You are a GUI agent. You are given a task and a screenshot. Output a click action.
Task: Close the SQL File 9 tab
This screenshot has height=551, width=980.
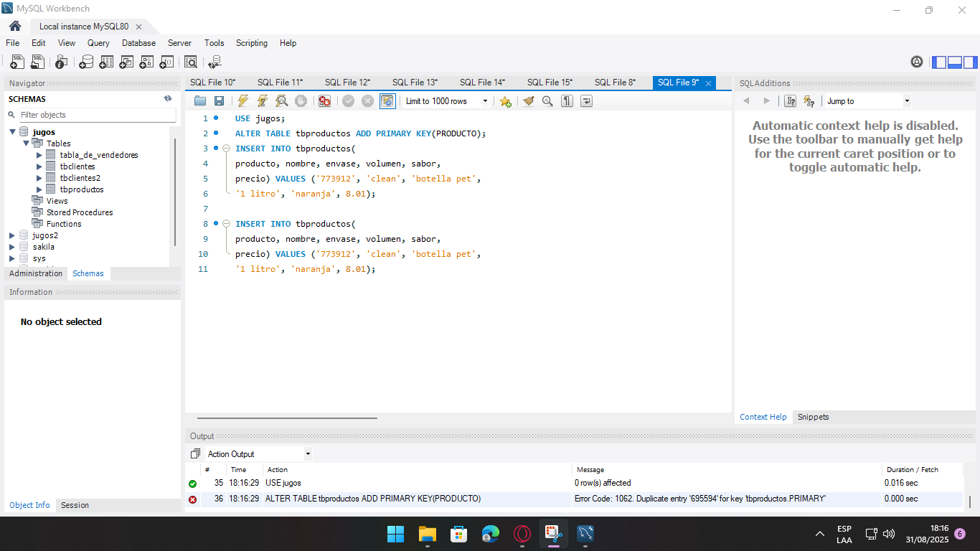coord(709,83)
